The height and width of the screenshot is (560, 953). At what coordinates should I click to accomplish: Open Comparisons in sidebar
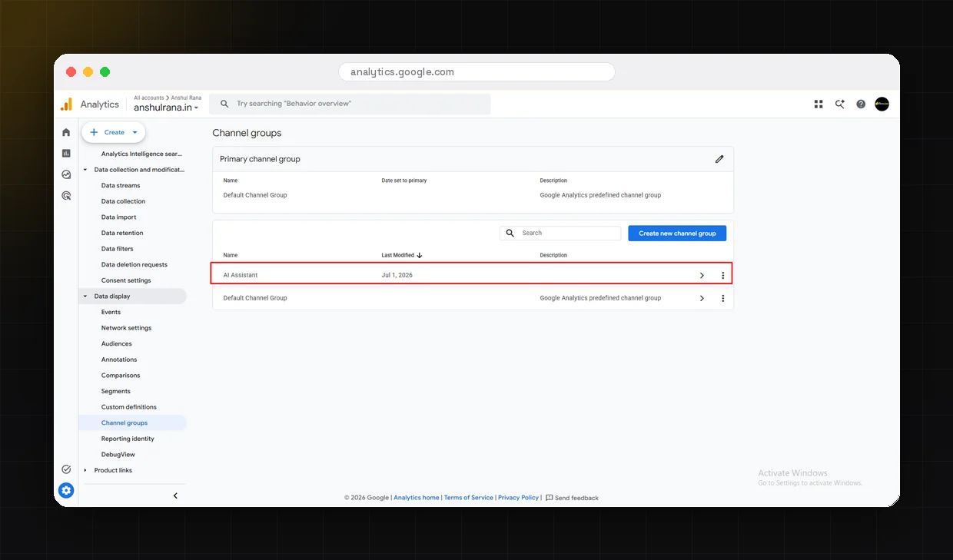coord(121,376)
